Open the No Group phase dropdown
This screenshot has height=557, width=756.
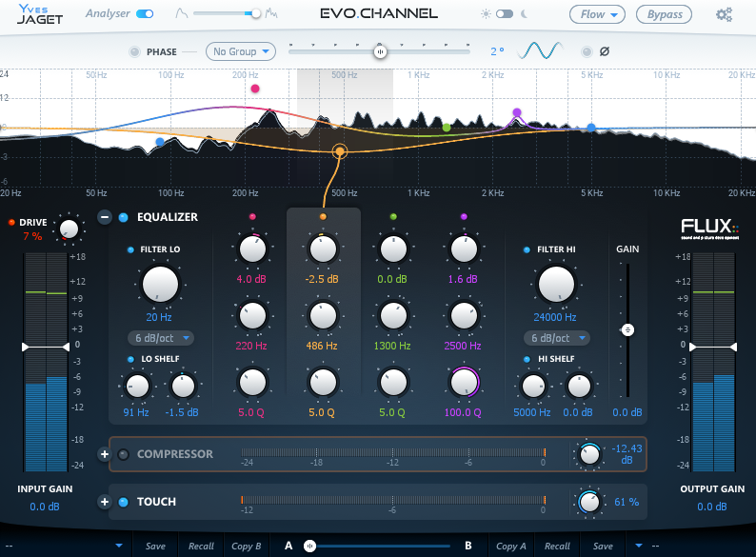click(241, 51)
